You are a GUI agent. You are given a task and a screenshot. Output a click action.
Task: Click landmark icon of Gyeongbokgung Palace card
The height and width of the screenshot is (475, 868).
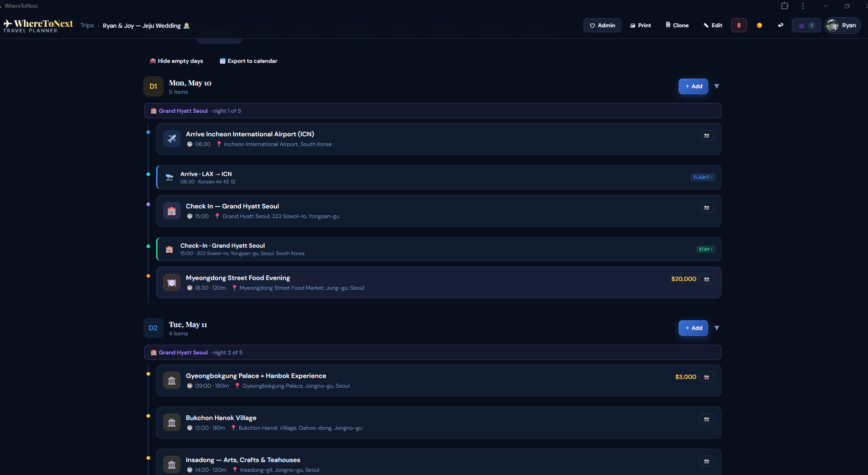click(172, 381)
